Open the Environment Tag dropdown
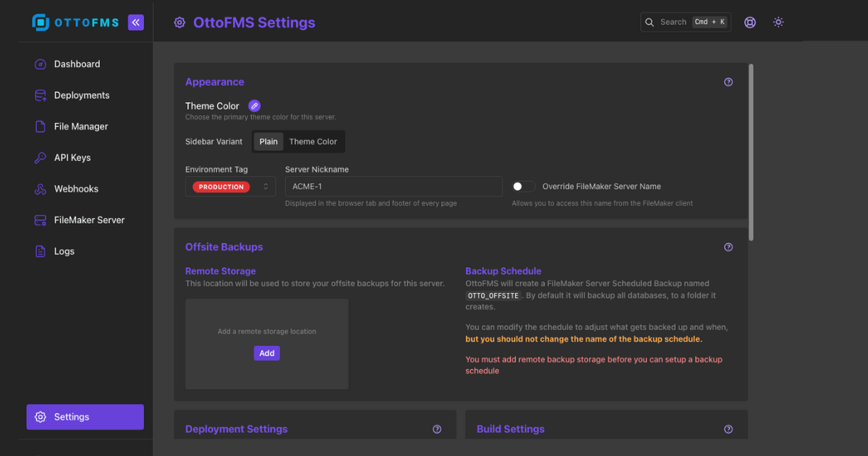The image size is (868, 456). tap(230, 187)
